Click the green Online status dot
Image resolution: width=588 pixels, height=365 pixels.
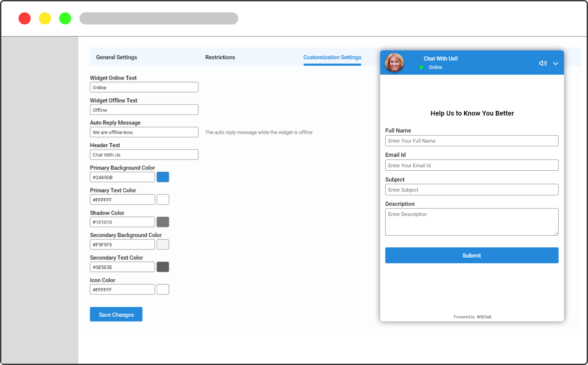coord(421,67)
